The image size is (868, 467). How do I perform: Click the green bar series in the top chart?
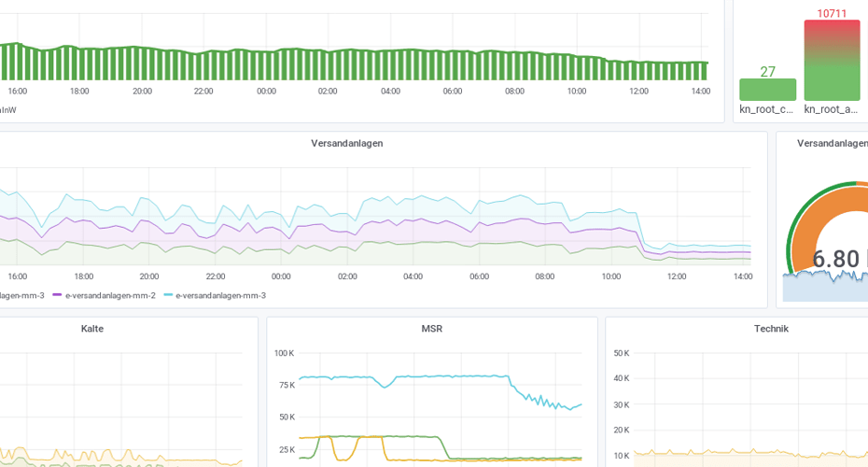point(355,64)
